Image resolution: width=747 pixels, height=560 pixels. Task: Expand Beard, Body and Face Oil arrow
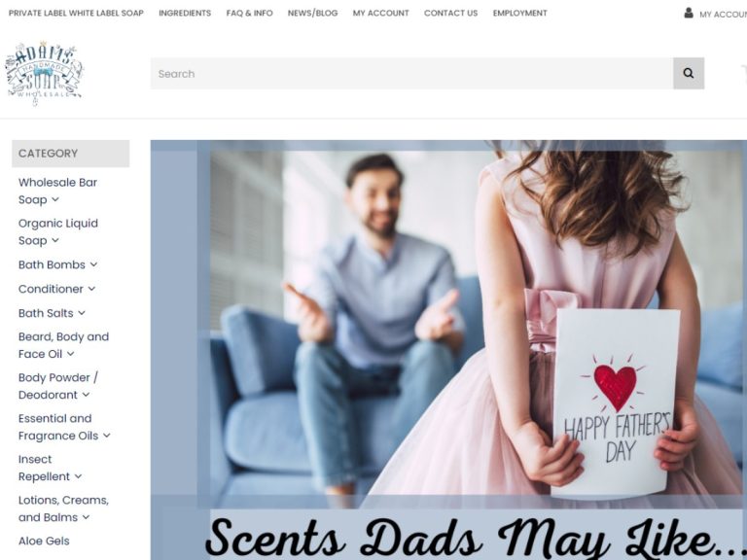pyautogui.click(x=70, y=354)
